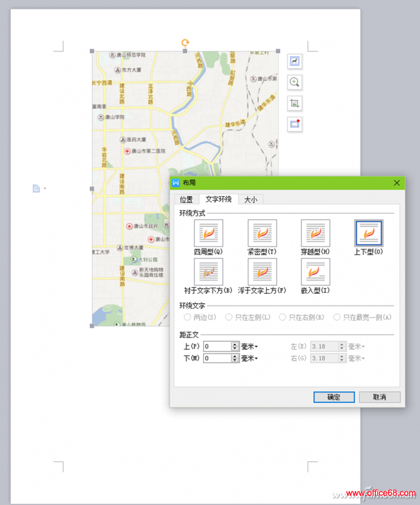Close the 布局 dialog with the X button
420x505 pixels.
397,183
